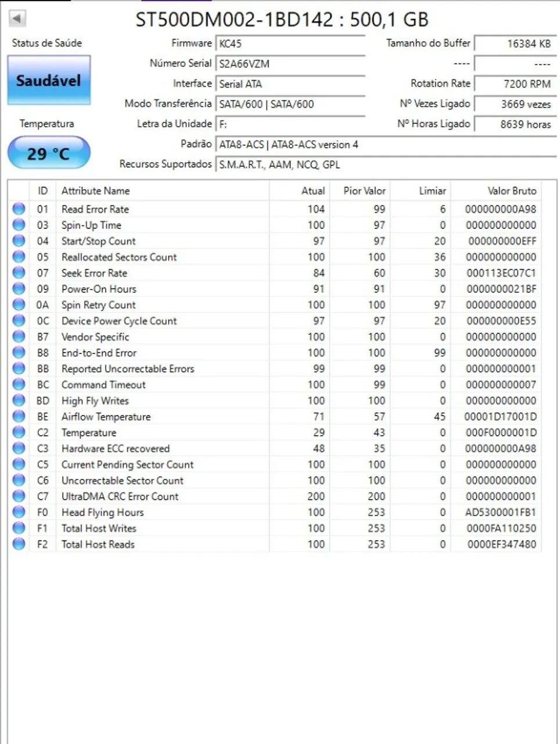Select the Command Timeout row name
Screen dimensions: 560x744
pyautogui.click(x=103, y=385)
